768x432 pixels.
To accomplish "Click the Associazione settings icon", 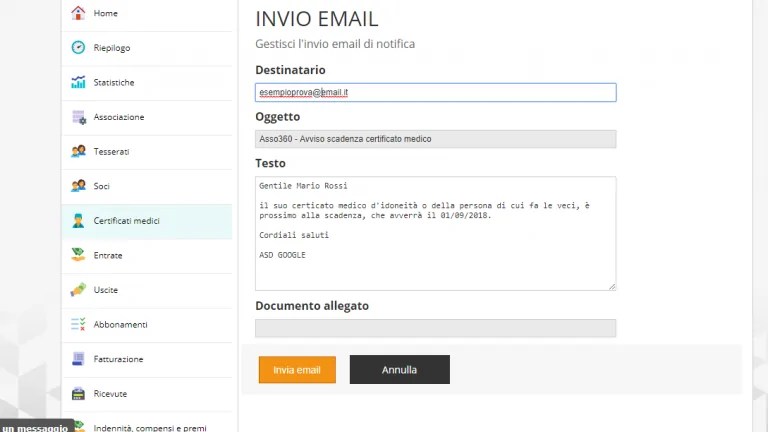I will point(78,117).
